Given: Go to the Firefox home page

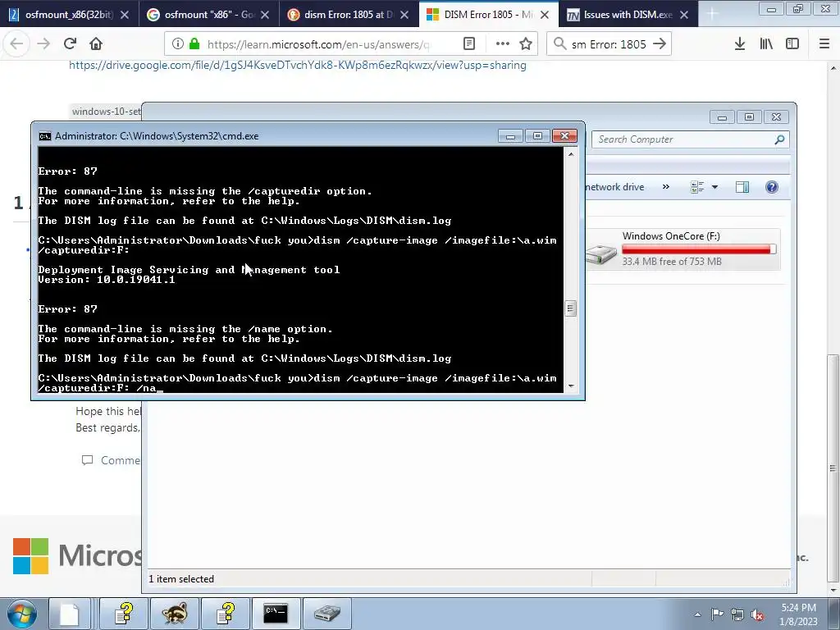Looking at the screenshot, I should (96, 44).
